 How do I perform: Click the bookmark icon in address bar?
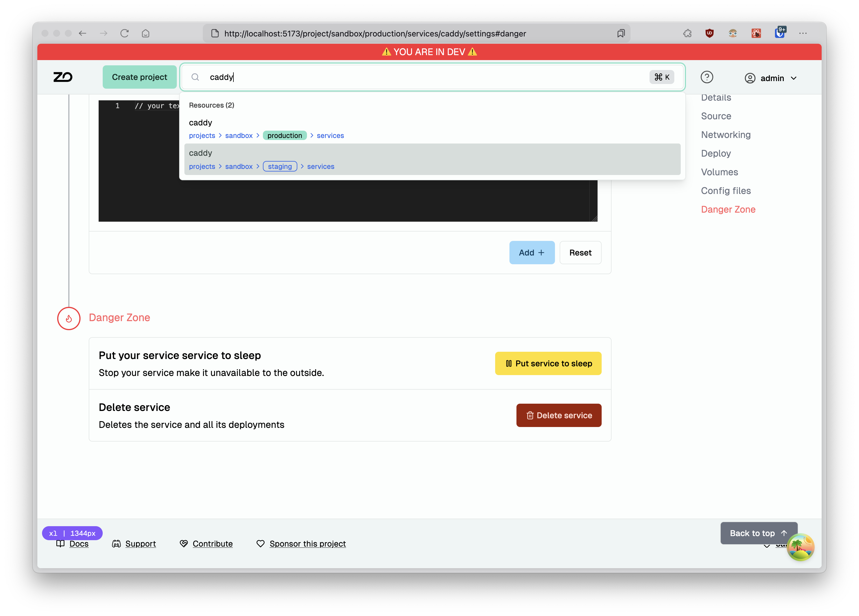(621, 33)
